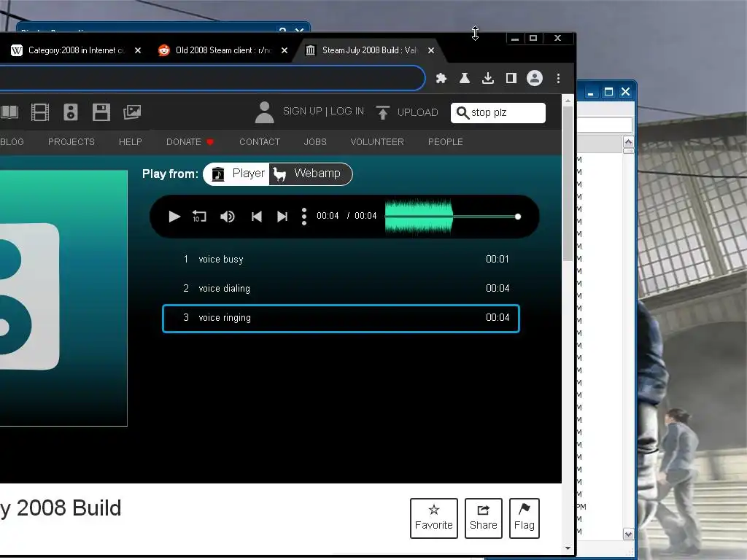The height and width of the screenshot is (560, 747).
Task: Play the audio track
Action: 174,217
